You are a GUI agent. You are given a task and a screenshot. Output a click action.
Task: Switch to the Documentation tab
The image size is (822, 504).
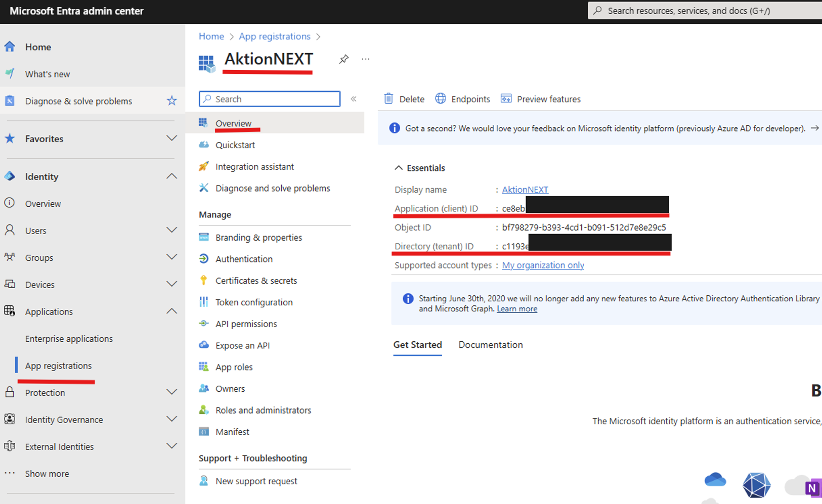coord(490,345)
